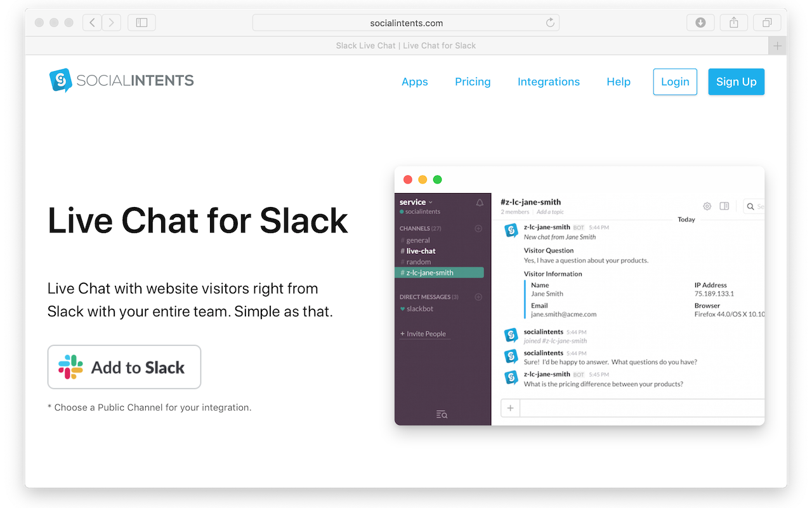Open a new tab with the plus button
The height and width of the screenshot is (508, 812).
(777, 46)
